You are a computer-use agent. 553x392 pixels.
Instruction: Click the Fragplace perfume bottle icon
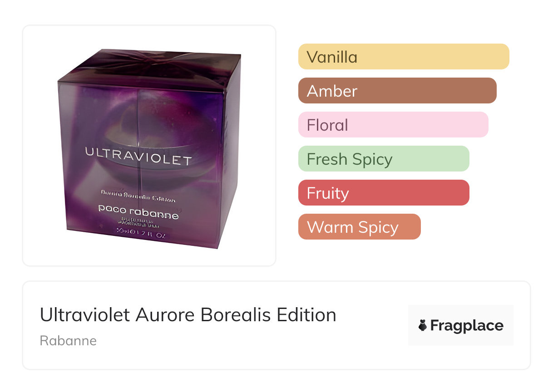coord(423,326)
